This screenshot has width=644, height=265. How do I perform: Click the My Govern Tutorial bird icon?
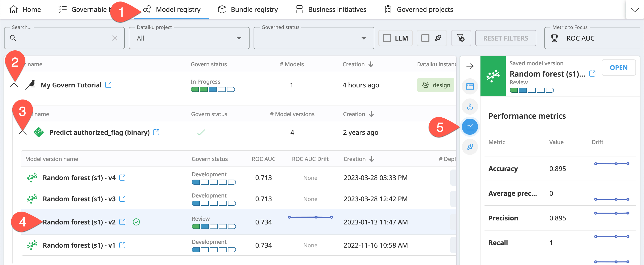click(31, 85)
